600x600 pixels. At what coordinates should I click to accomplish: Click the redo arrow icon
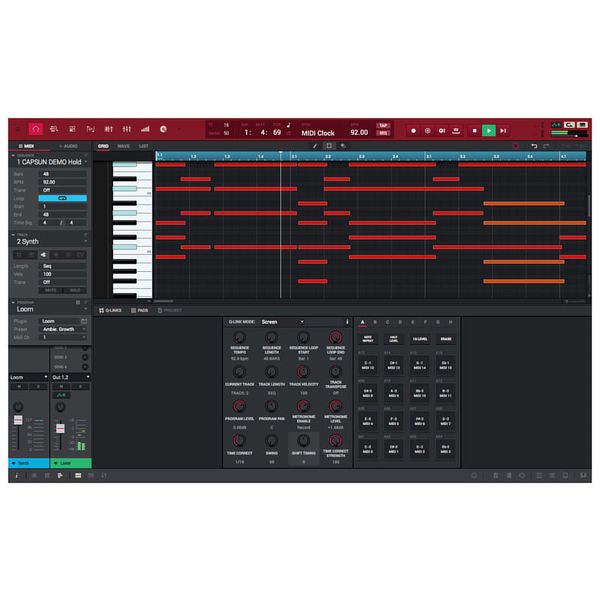546,146
